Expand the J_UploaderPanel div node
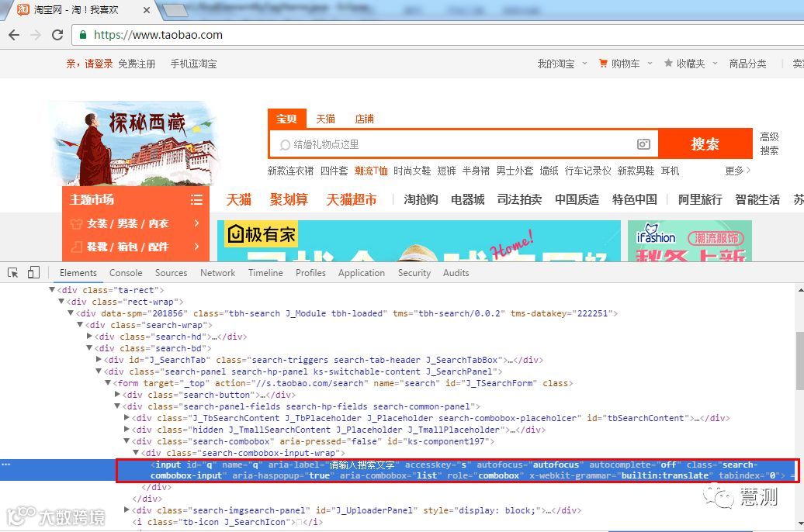The image size is (804, 532). [x=126, y=510]
